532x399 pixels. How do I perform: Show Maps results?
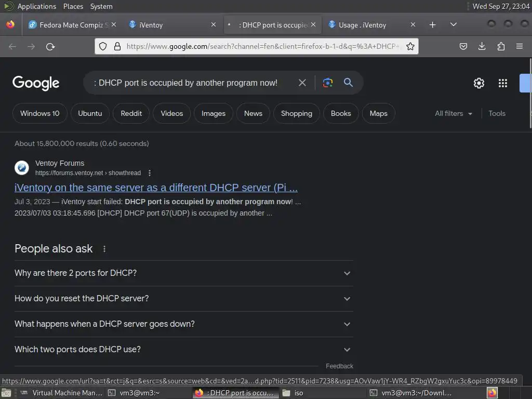click(x=378, y=113)
